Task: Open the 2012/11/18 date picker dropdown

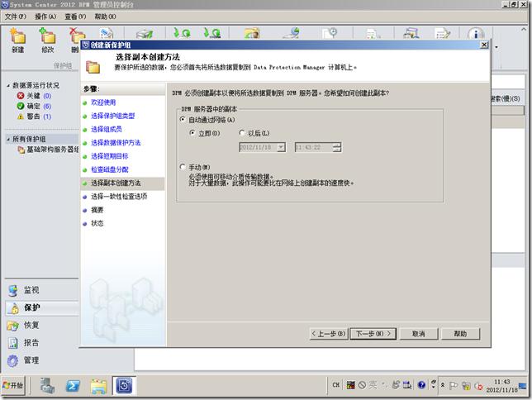Action: (x=281, y=147)
